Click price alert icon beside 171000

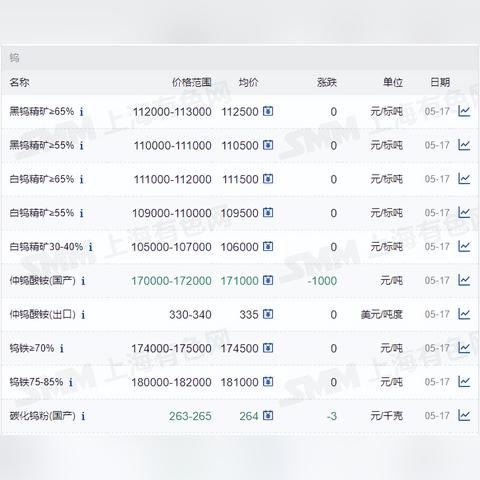tap(268, 280)
